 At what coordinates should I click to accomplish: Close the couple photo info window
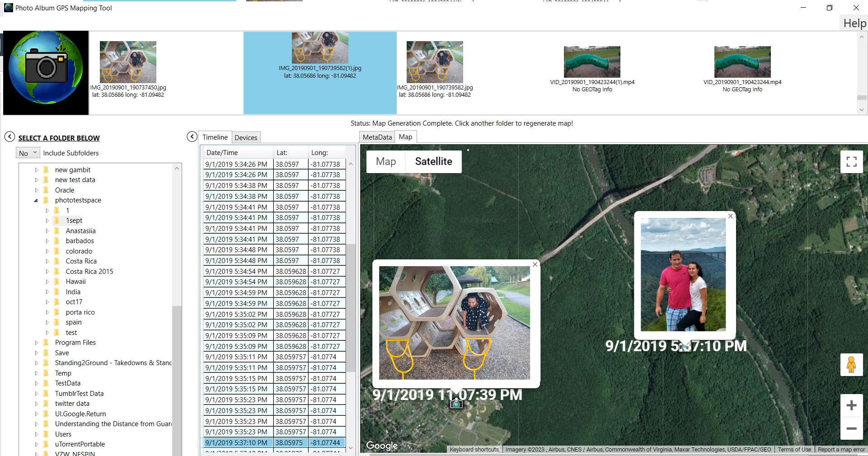(x=730, y=216)
